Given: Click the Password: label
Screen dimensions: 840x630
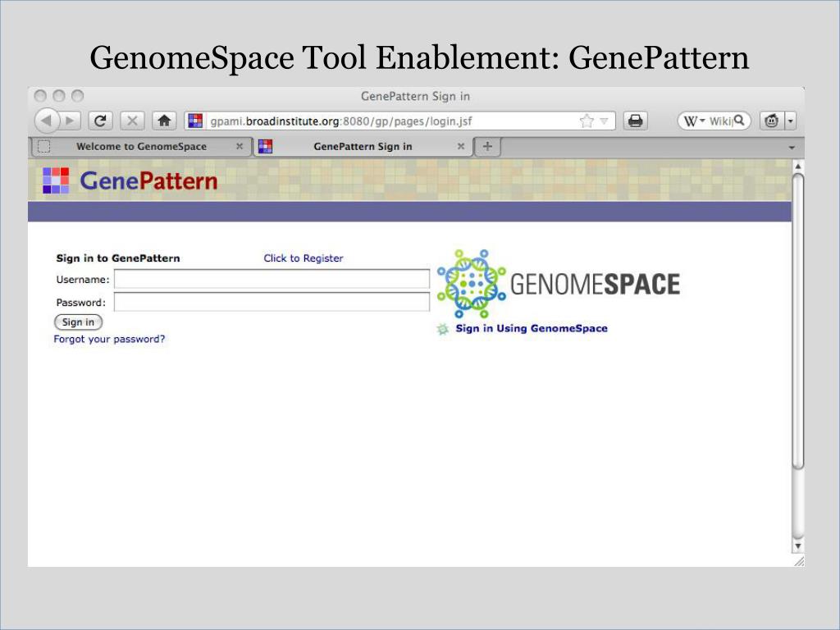Looking at the screenshot, I should point(81,303).
